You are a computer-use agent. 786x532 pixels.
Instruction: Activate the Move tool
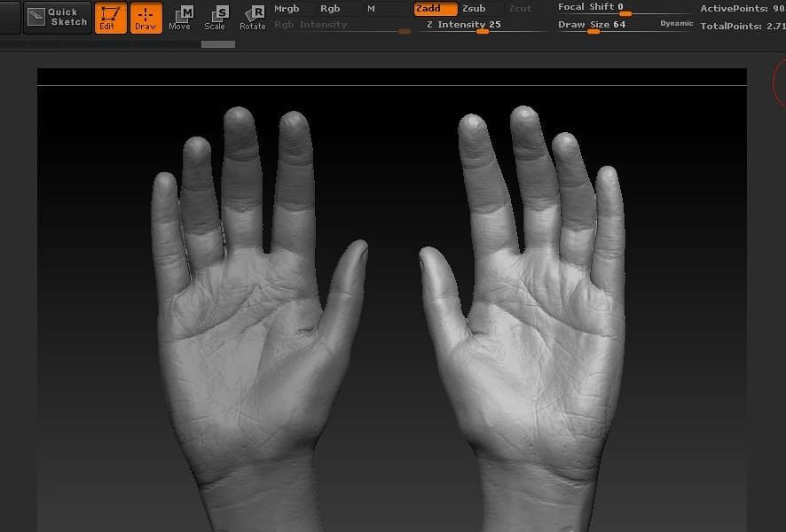tap(180, 18)
